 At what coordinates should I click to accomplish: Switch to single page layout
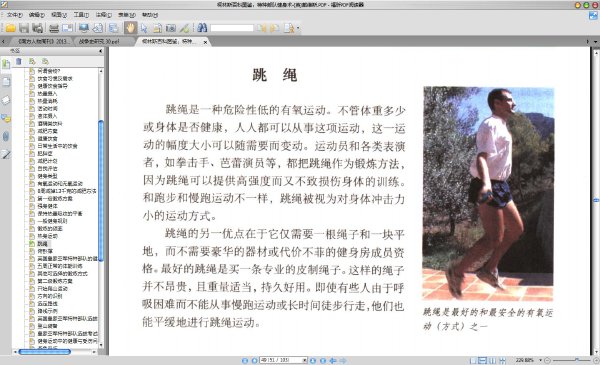pyautogui.click(x=473, y=360)
